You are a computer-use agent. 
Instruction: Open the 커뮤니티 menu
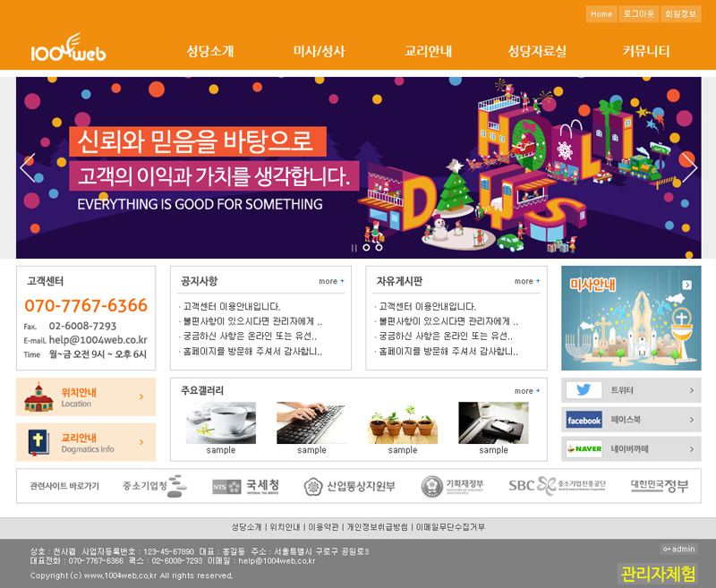pyautogui.click(x=646, y=51)
